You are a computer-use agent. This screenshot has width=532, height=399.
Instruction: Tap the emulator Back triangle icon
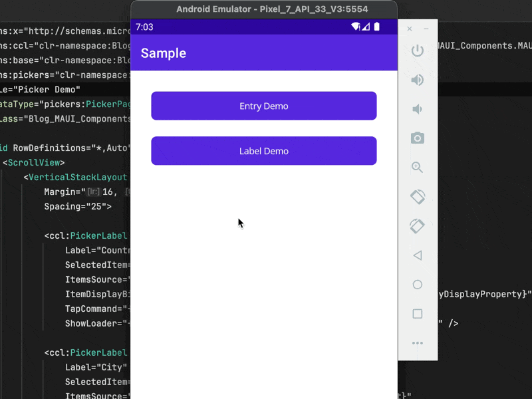(418, 255)
